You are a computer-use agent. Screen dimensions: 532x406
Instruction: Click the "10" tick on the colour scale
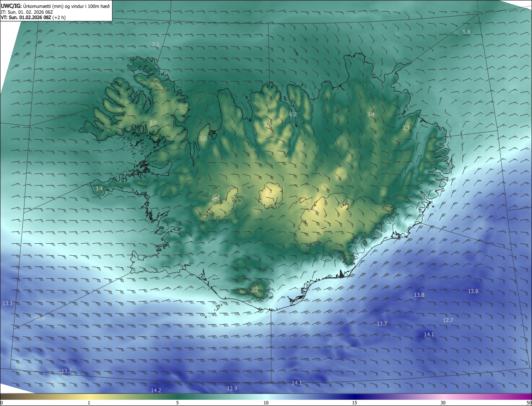point(266,403)
